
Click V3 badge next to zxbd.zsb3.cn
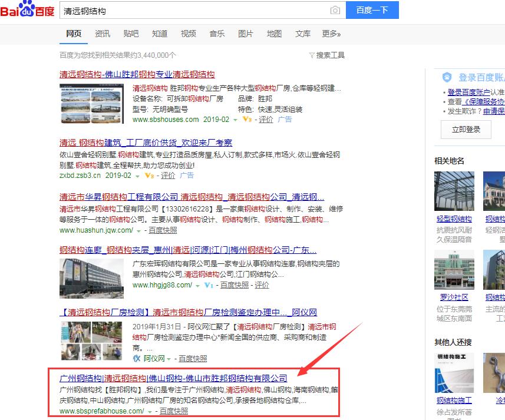click(x=148, y=176)
